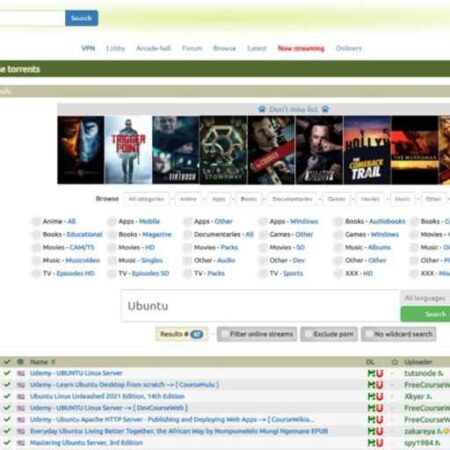Open the Arcade-hall nav item
The image size is (450, 450).
pyautogui.click(x=153, y=48)
